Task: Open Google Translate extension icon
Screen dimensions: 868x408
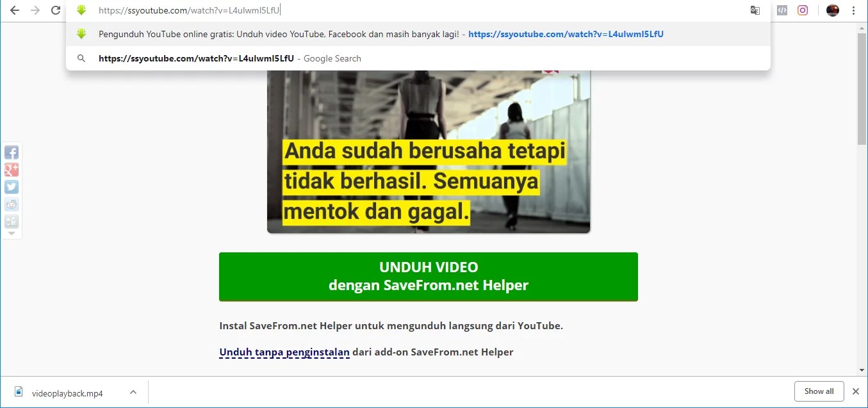Action: (x=755, y=10)
